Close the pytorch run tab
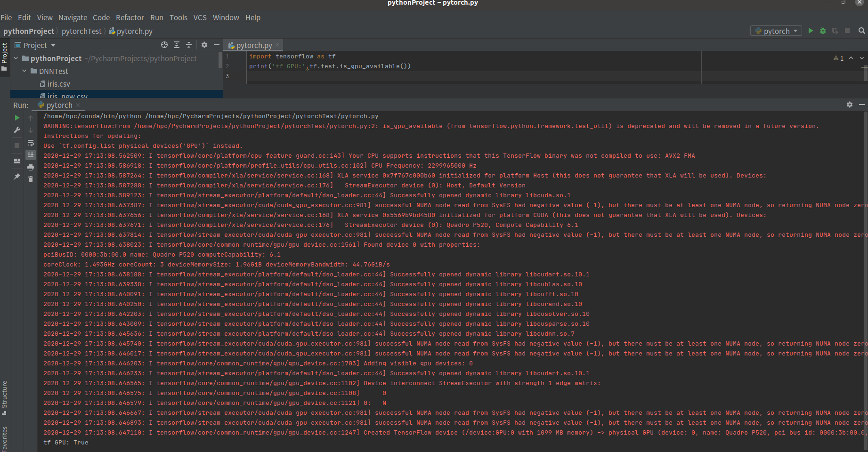The width and height of the screenshot is (868, 452). click(78, 105)
